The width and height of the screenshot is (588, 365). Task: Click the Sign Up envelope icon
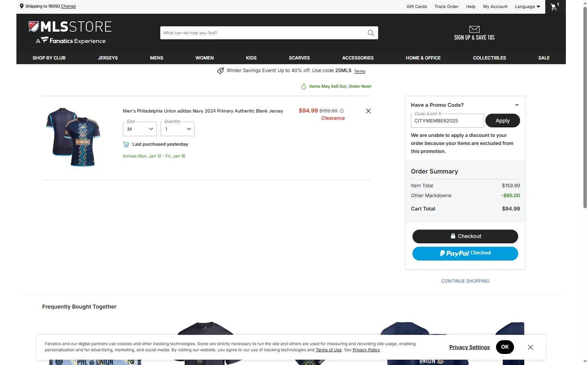pyautogui.click(x=474, y=29)
